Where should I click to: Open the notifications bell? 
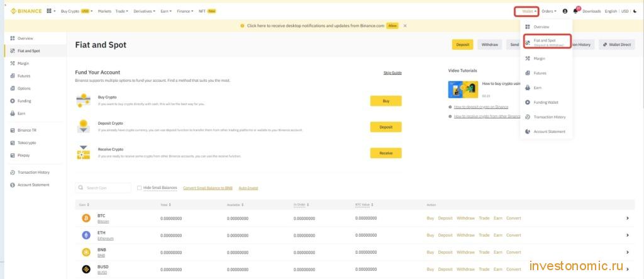point(576,11)
